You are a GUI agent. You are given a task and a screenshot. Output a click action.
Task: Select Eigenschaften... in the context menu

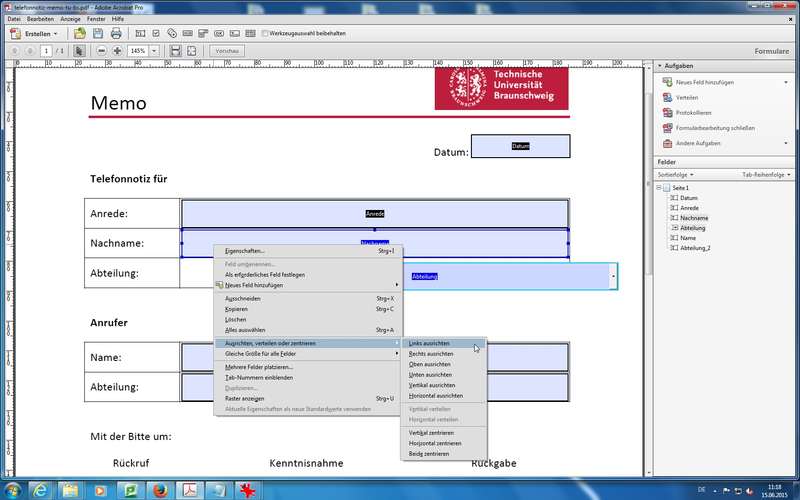point(245,251)
